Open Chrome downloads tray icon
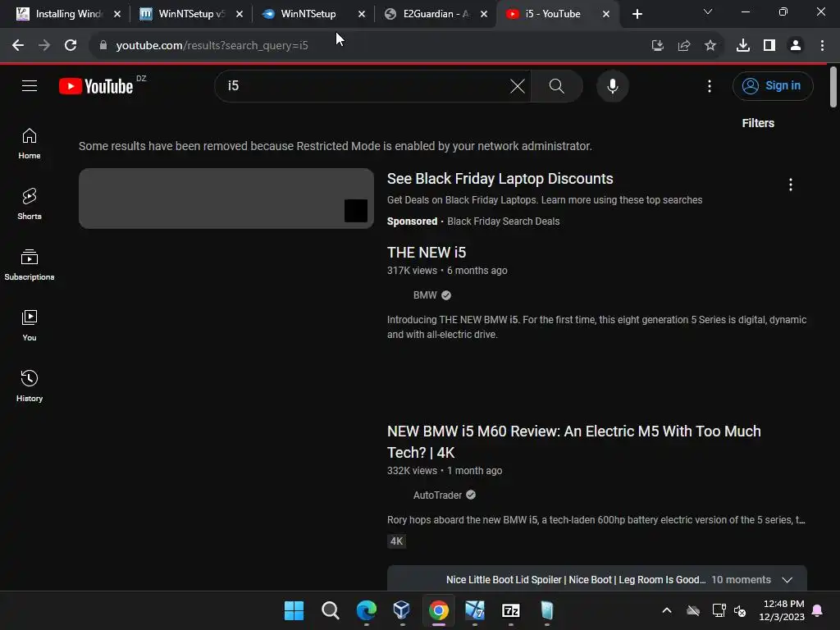The width and height of the screenshot is (840, 630). point(743,46)
